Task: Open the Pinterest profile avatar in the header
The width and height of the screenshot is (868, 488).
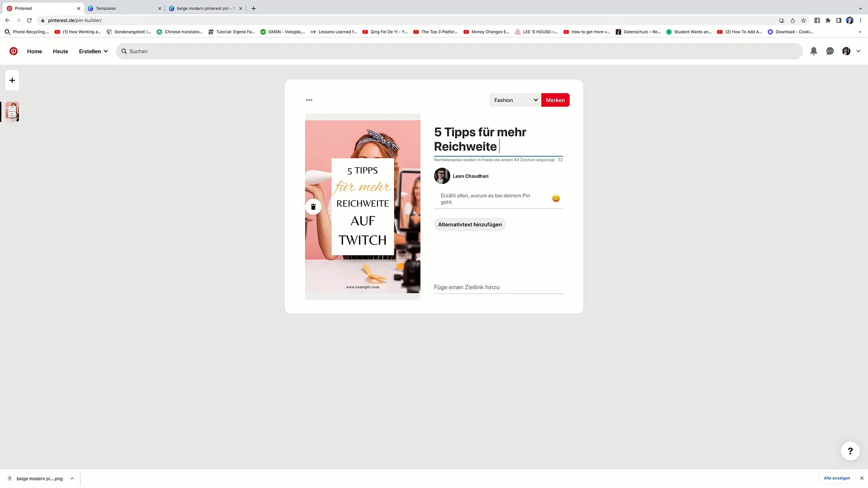Action: [846, 51]
